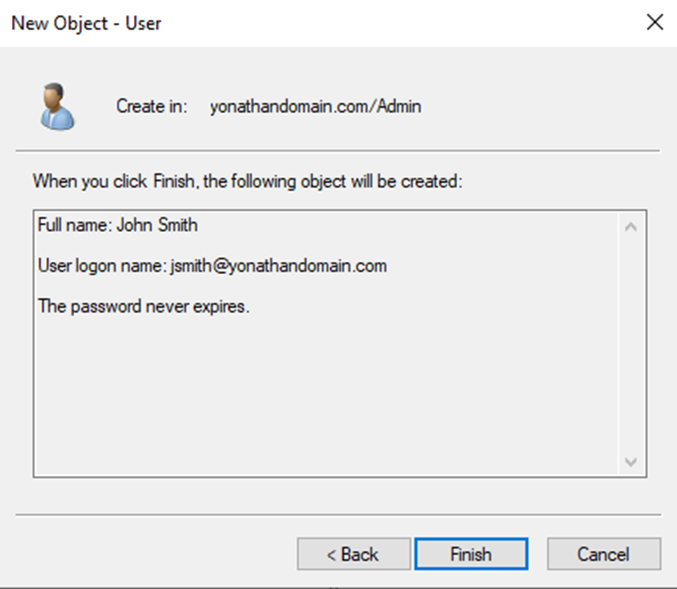Click the summary box scrollbar track
677x589 pixels.
tap(631, 344)
